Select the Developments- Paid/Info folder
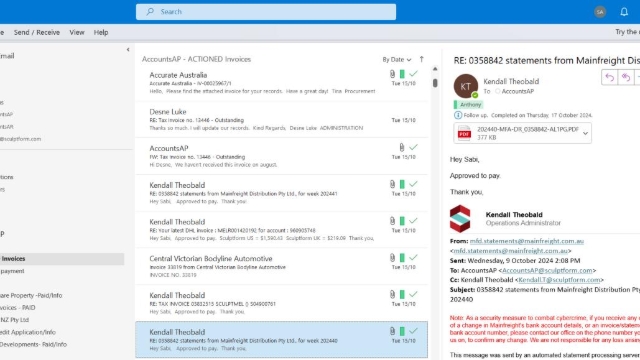The height and width of the screenshot is (360, 640). pos(33,344)
